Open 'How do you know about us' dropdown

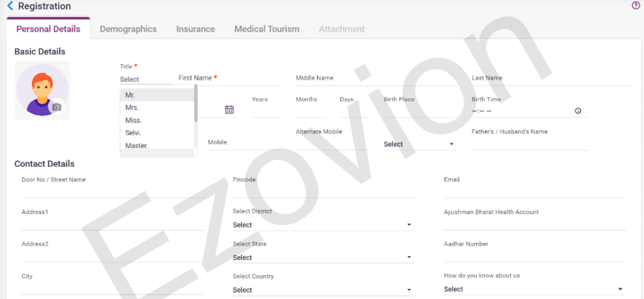(533, 290)
